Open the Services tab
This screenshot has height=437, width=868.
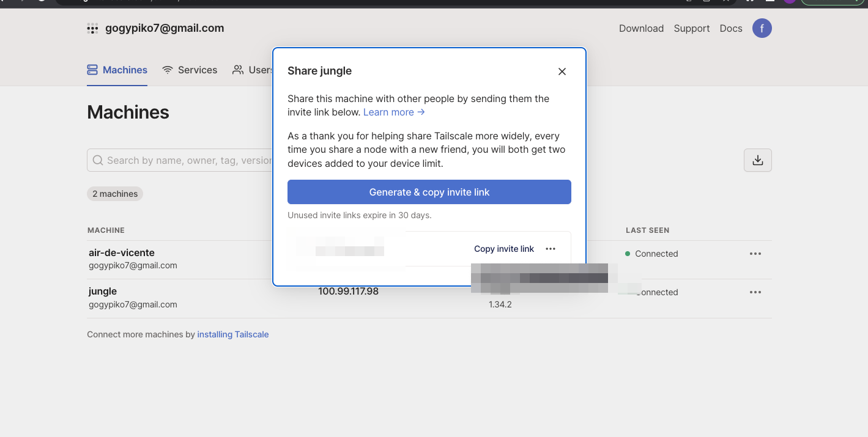190,70
